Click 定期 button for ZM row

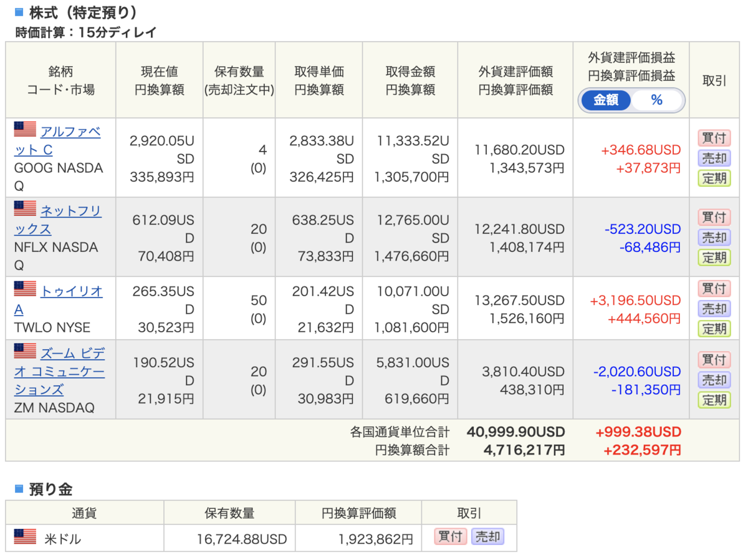714,399
